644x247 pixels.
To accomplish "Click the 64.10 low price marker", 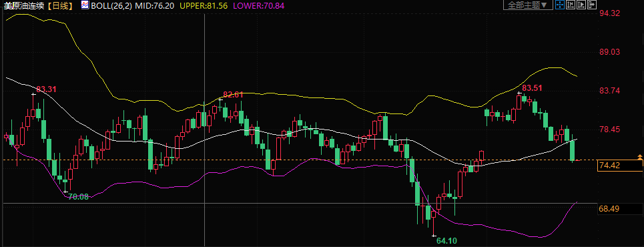I will pyautogui.click(x=446, y=241).
